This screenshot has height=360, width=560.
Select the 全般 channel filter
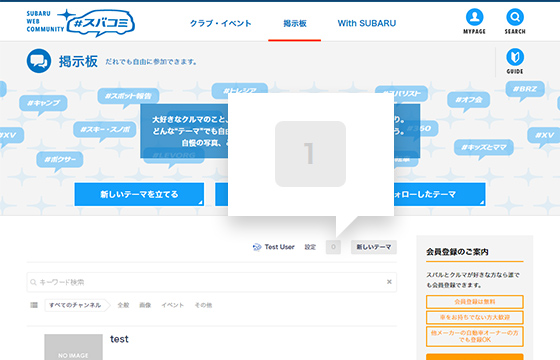tap(123, 305)
